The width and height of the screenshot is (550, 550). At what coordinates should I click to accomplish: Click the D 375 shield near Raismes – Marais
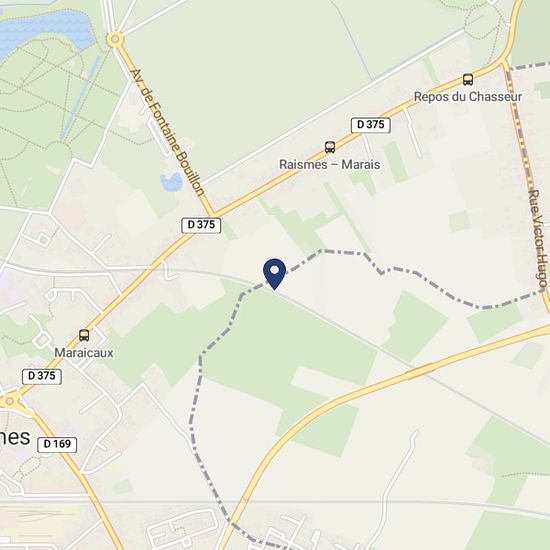click(371, 125)
